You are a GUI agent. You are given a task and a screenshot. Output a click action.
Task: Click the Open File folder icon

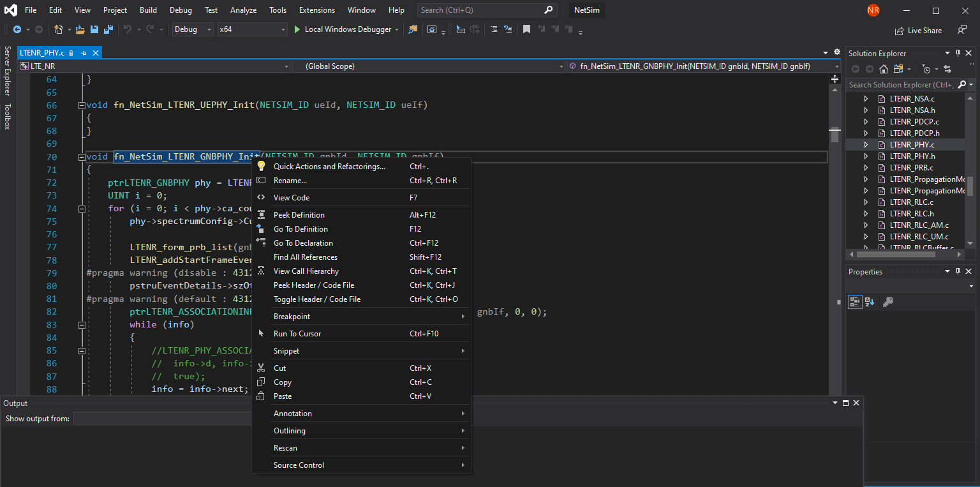(80, 29)
